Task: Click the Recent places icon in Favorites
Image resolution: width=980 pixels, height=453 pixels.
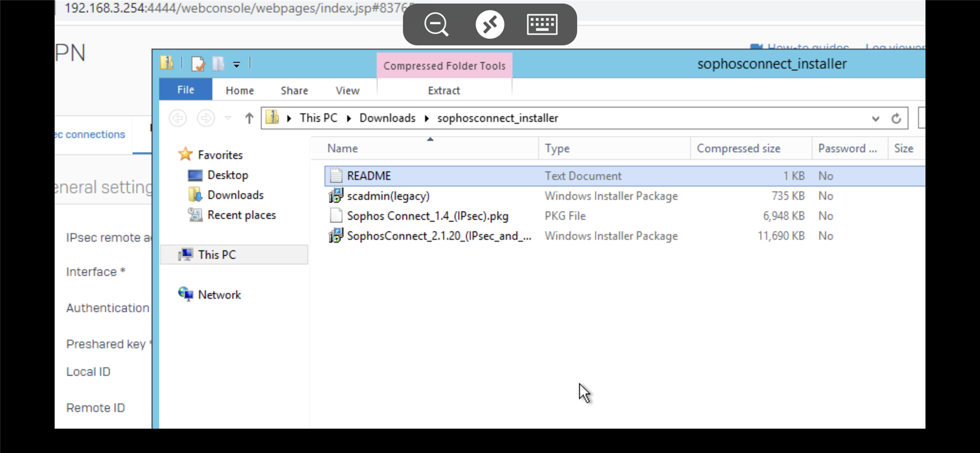Action: (195, 214)
